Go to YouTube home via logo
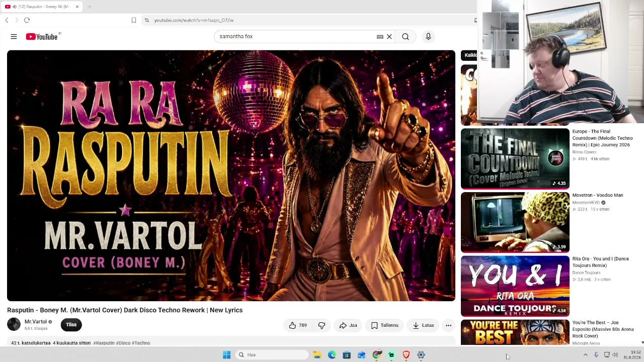Image resolution: width=644 pixels, height=362 pixels. [x=42, y=37]
